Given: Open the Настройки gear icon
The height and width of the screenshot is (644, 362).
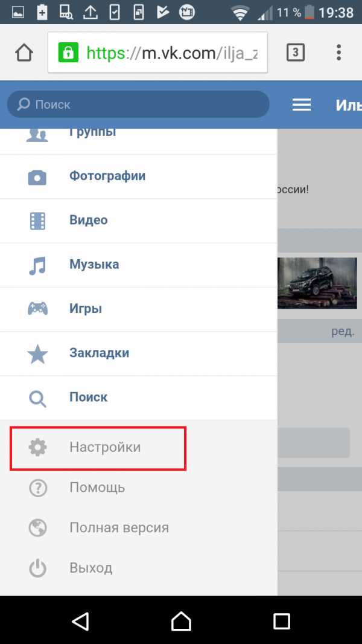Looking at the screenshot, I should coord(38,447).
